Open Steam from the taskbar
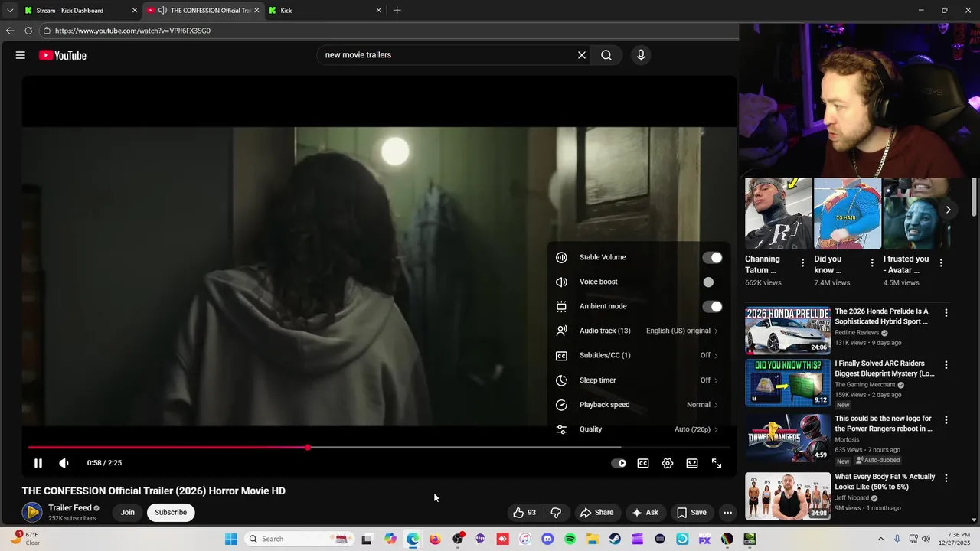The image size is (980, 551). pos(615,539)
